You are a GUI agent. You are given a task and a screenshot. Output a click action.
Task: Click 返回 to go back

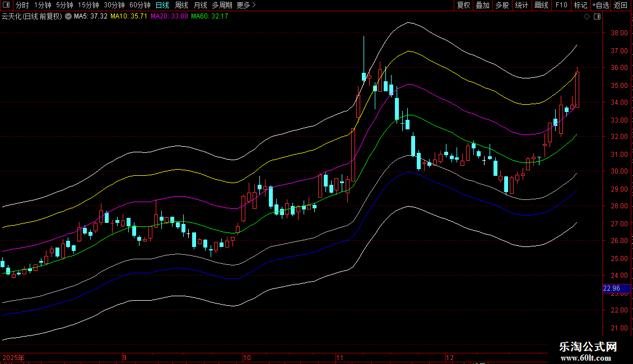(x=621, y=5)
